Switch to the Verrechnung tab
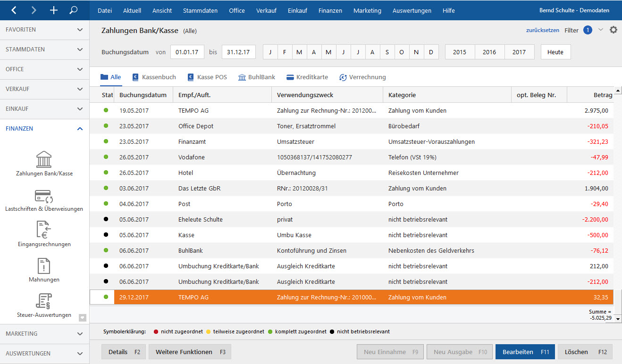This screenshot has height=364, width=622. (362, 77)
